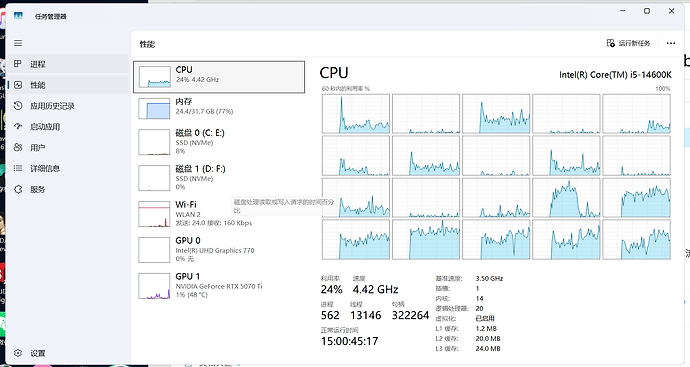Click the 详细信息 list icon

pos(18,168)
